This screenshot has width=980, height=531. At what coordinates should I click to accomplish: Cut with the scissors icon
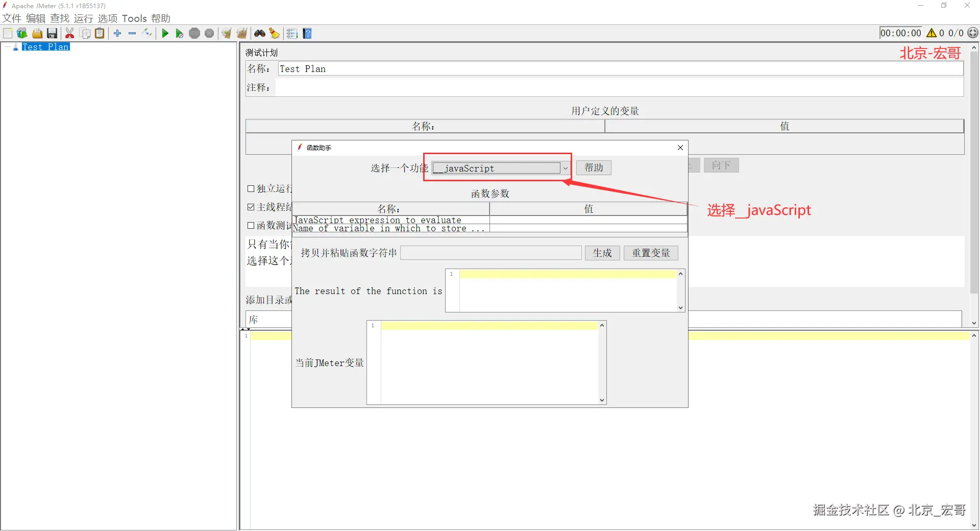coord(70,33)
